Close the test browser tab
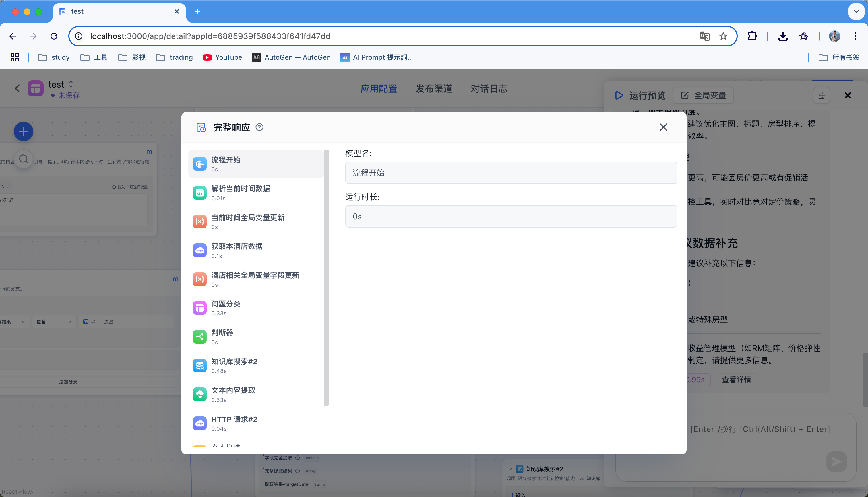868x497 pixels. point(177,11)
